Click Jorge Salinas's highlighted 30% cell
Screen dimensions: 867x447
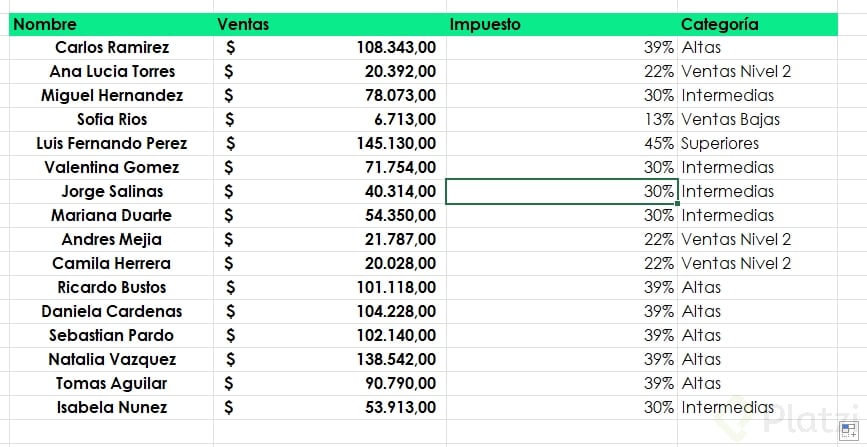pos(560,191)
